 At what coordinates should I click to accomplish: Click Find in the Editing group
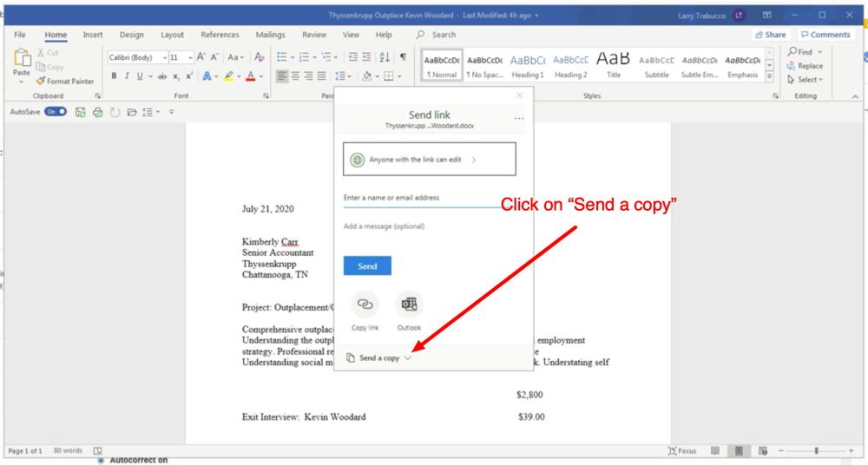click(805, 51)
